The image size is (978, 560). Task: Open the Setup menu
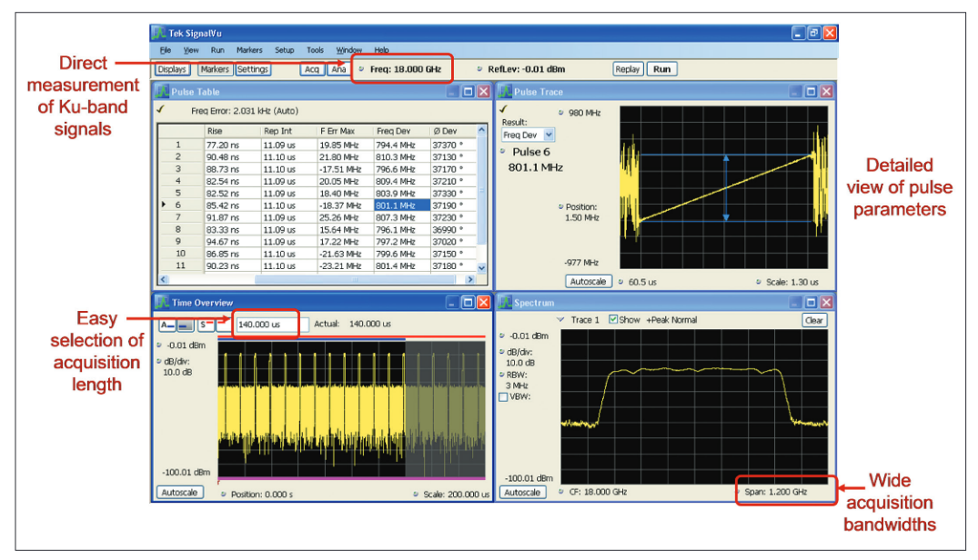[284, 50]
